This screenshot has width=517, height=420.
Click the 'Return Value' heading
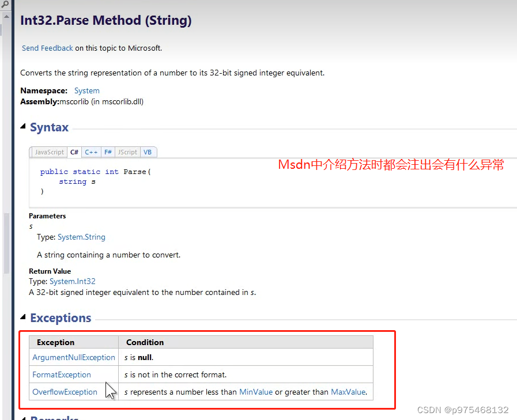(50, 271)
